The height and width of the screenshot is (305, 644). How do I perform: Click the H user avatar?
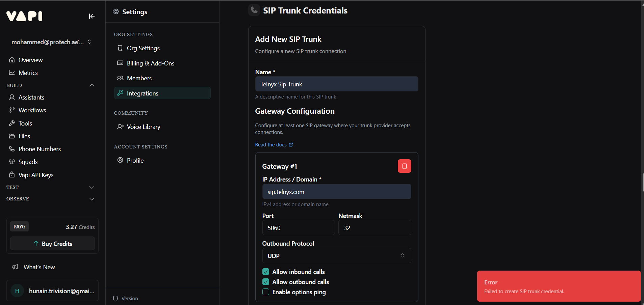coord(17,291)
